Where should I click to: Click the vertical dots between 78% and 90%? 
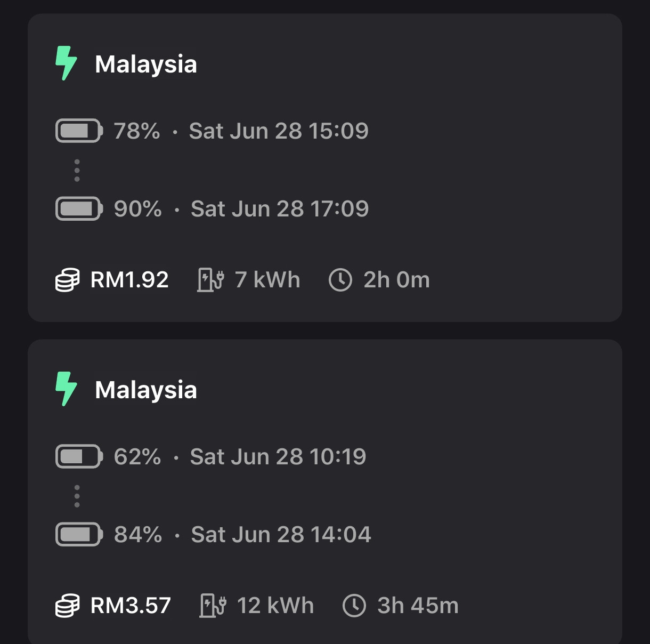(77, 171)
